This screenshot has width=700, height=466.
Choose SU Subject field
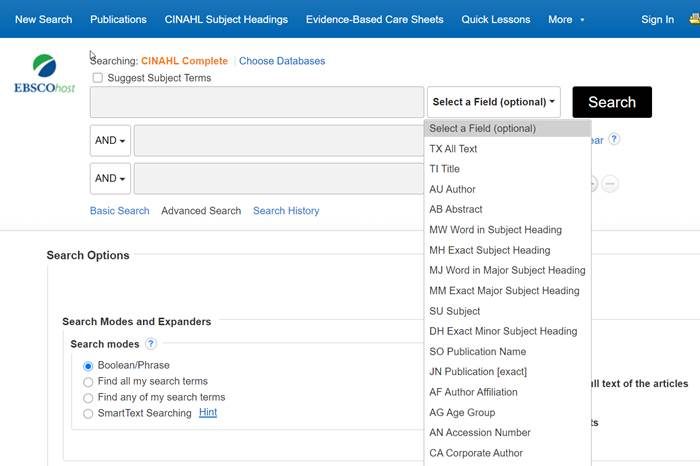[x=507, y=311]
